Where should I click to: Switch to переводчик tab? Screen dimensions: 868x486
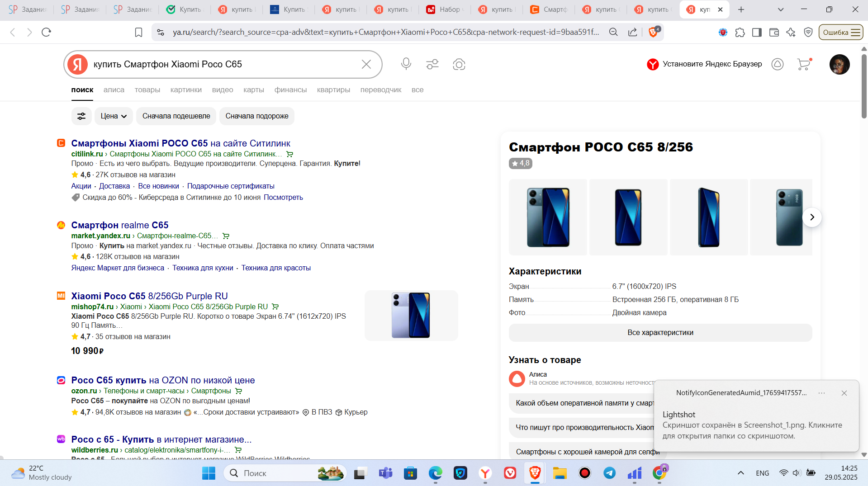[381, 90]
